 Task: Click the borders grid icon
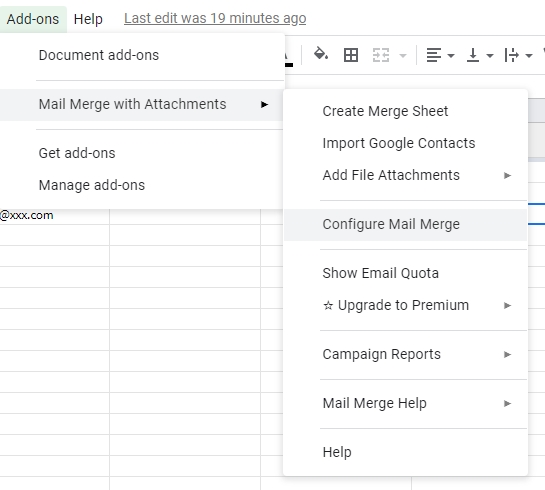[x=351, y=55]
